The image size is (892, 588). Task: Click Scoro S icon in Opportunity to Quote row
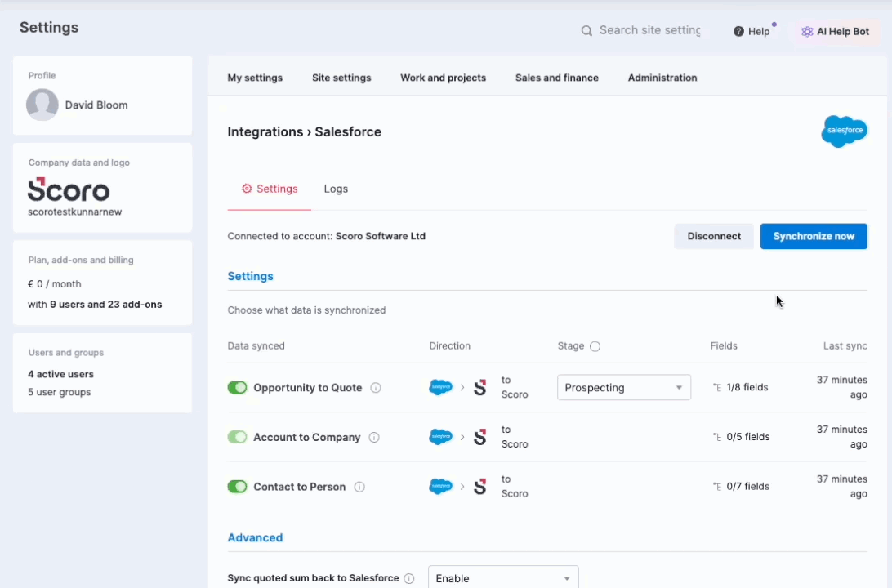(x=480, y=387)
